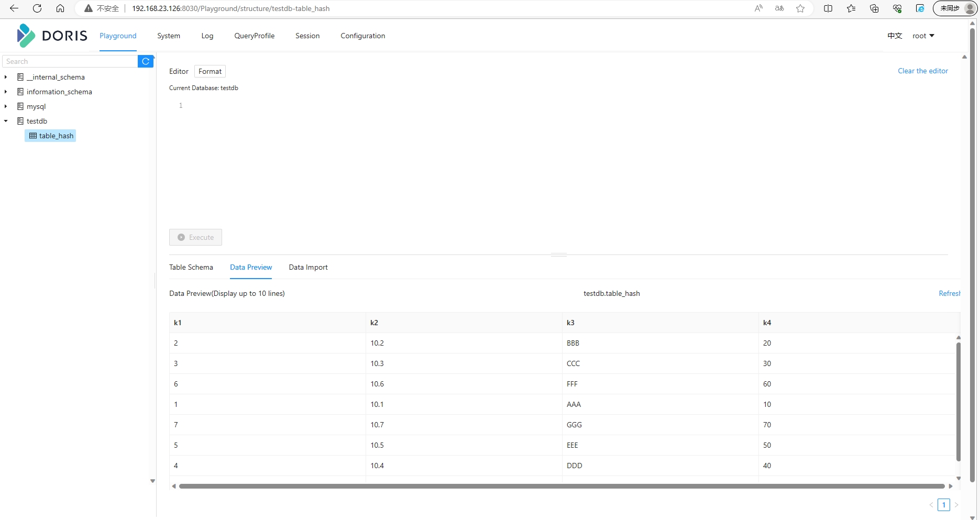This screenshot has width=980, height=520.
Task: Select the testdb label in the tree
Action: pyautogui.click(x=37, y=121)
